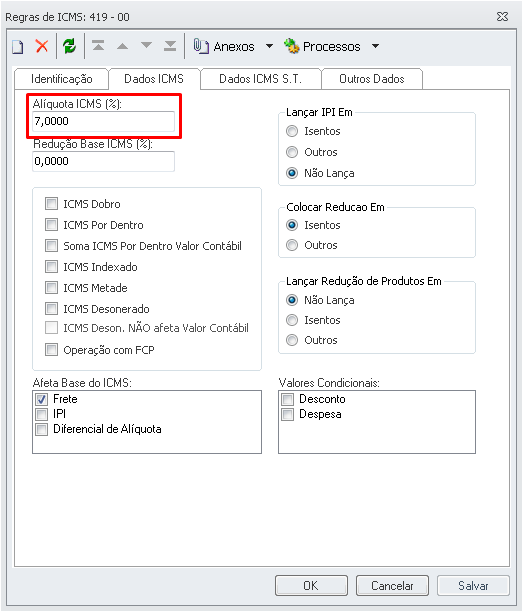
Task: Click the green refresh arrows icon
Action: pos(69,46)
